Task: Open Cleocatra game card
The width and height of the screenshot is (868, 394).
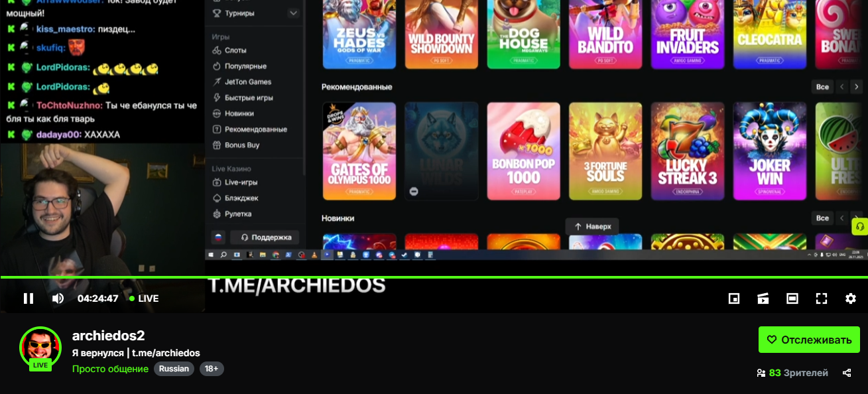Action: point(770,33)
